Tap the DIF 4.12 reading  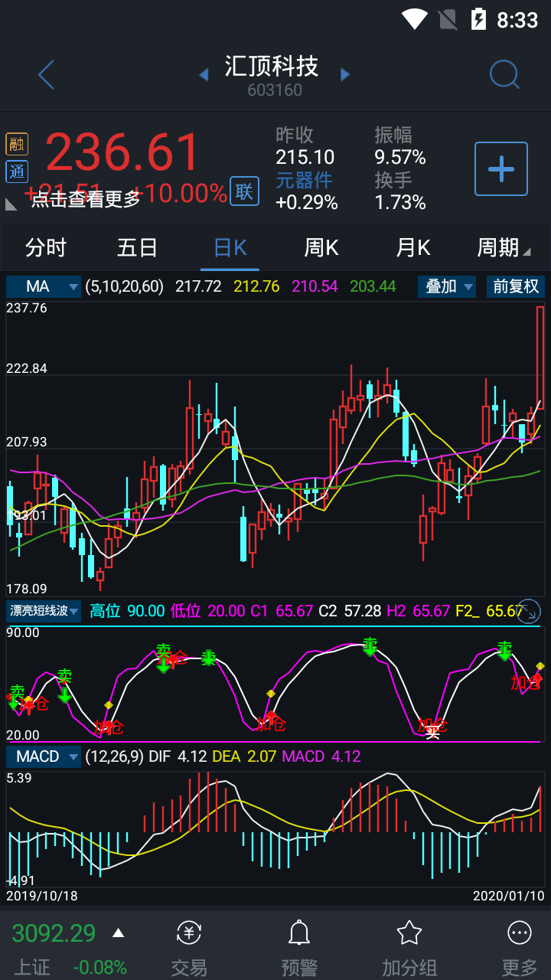point(178,756)
